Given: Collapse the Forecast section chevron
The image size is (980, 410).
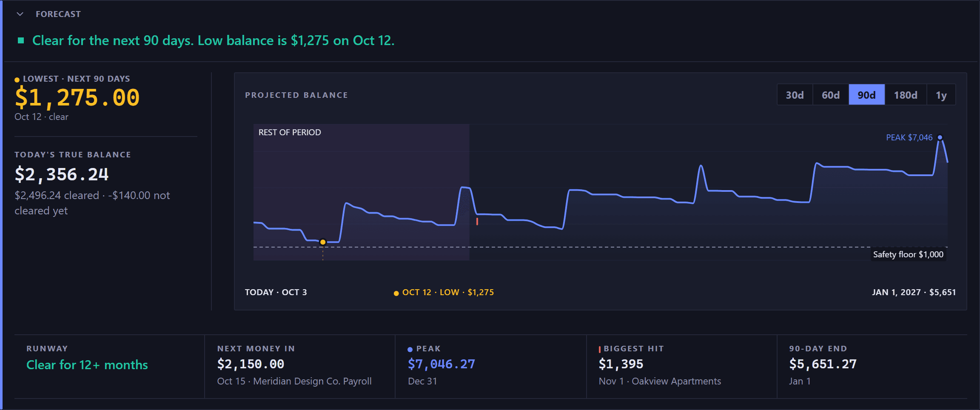Looking at the screenshot, I should pyautogui.click(x=20, y=14).
